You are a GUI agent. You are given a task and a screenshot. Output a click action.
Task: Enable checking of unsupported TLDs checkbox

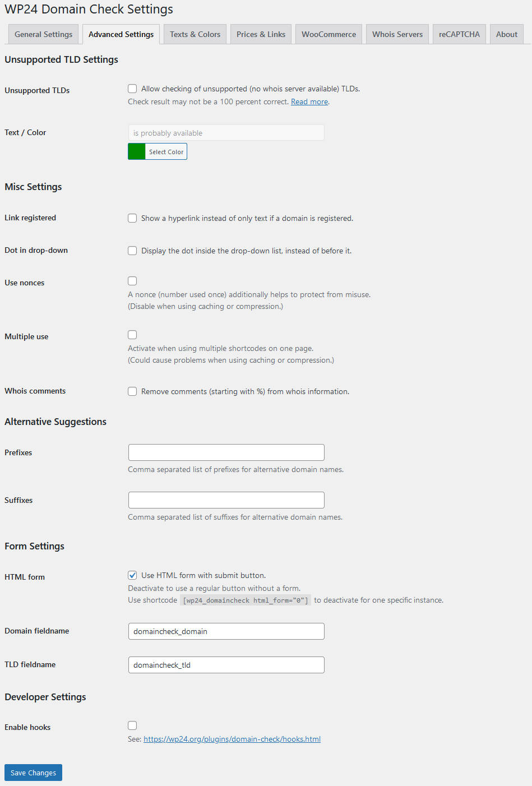pos(132,89)
